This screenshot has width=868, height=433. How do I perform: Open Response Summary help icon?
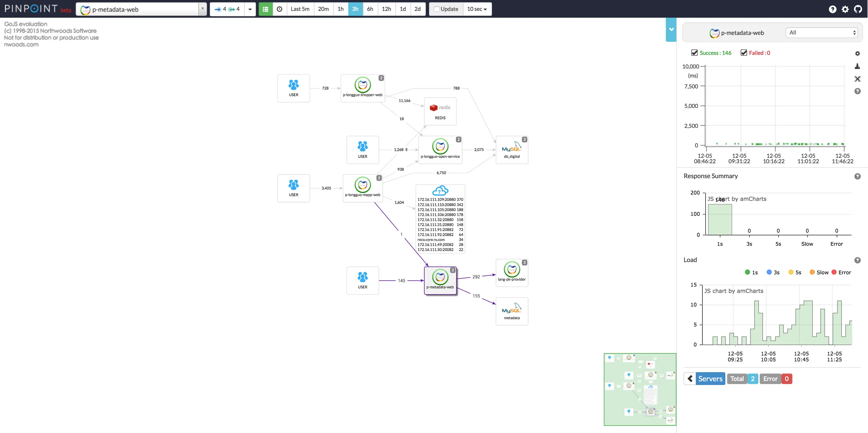pyautogui.click(x=857, y=176)
